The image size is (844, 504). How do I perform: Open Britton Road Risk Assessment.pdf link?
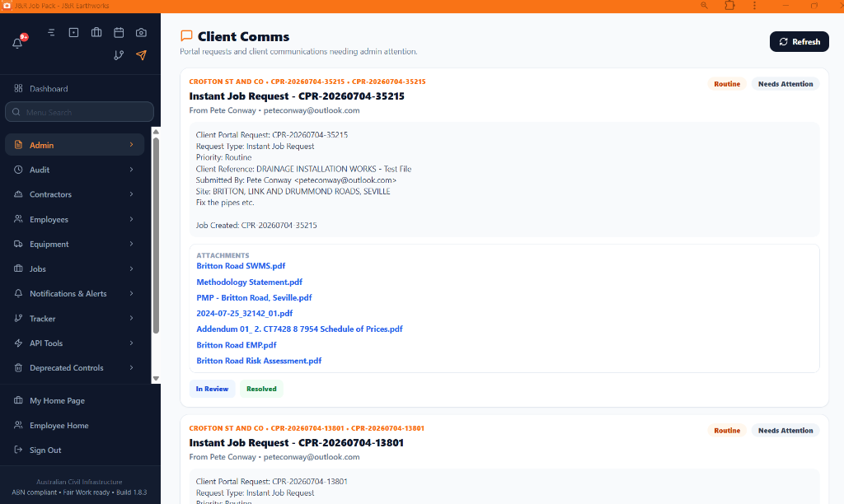[259, 361]
